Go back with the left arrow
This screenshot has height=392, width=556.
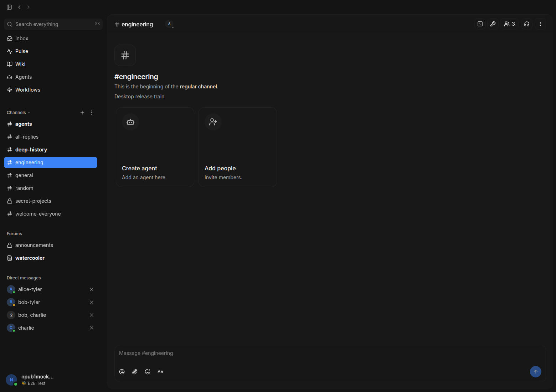[x=19, y=7]
